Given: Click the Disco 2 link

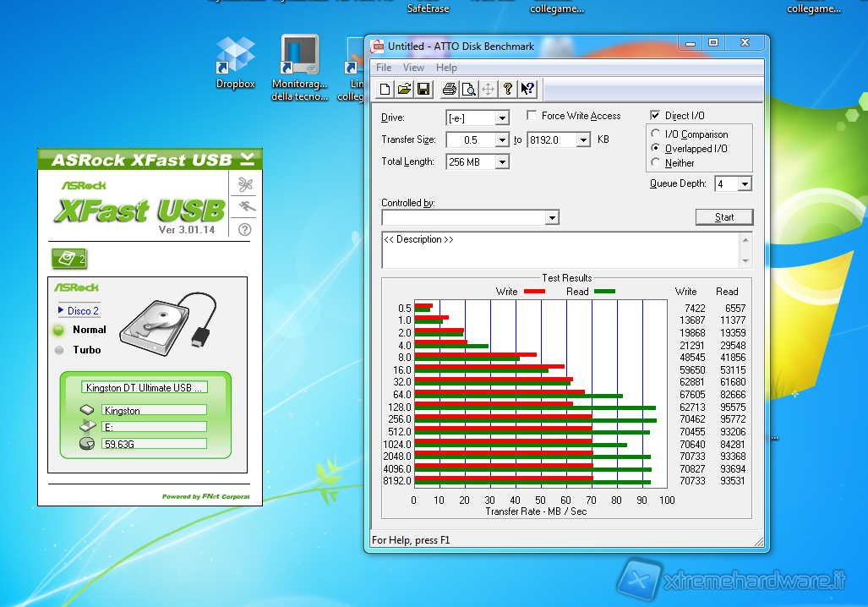Looking at the screenshot, I should (83, 311).
